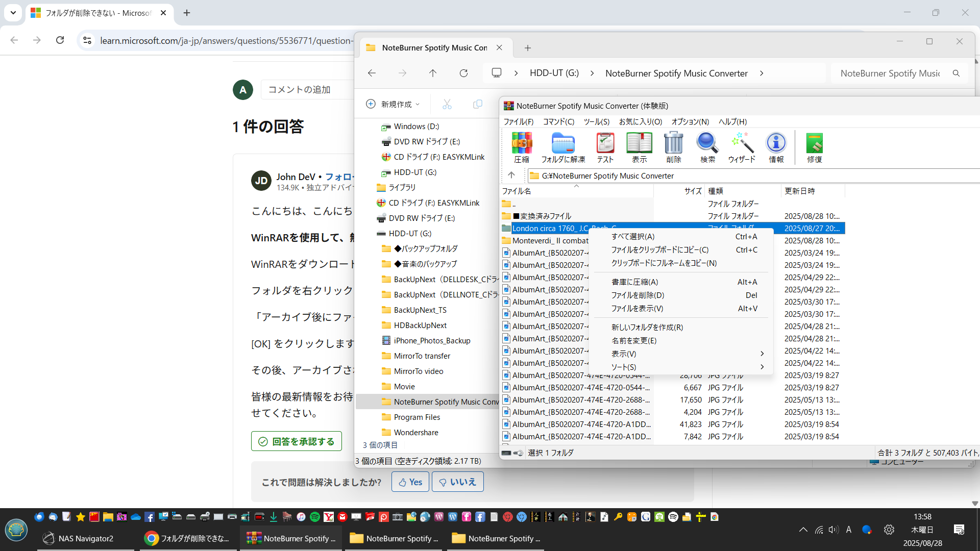980x551 pixels.
Task: Reload the Chrome page
Action: tap(60, 40)
